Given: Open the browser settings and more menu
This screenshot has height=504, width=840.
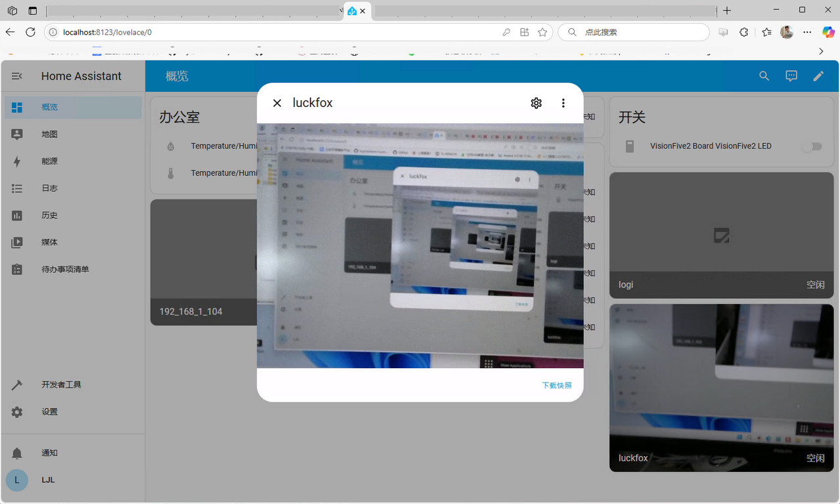Looking at the screenshot, I should [x=808, y=32].
